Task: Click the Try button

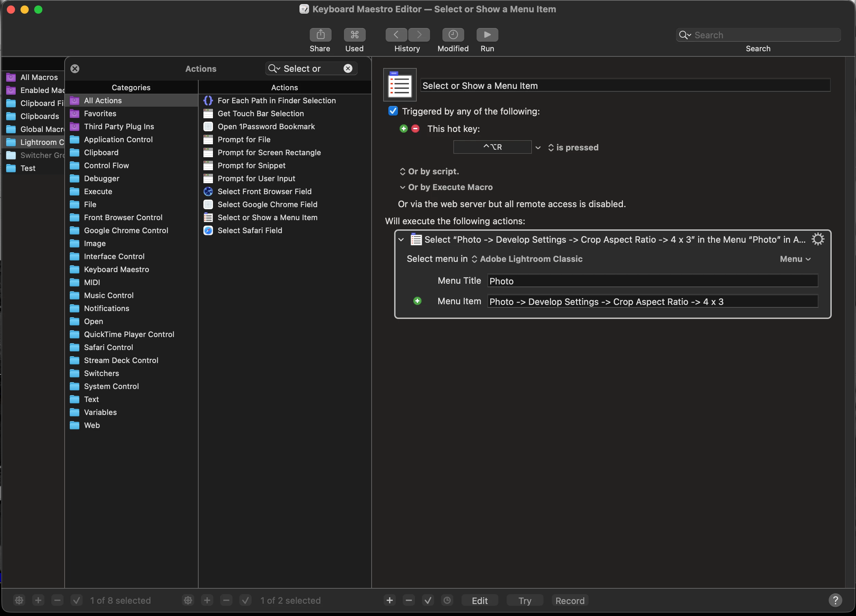Action: click(524, 600)
